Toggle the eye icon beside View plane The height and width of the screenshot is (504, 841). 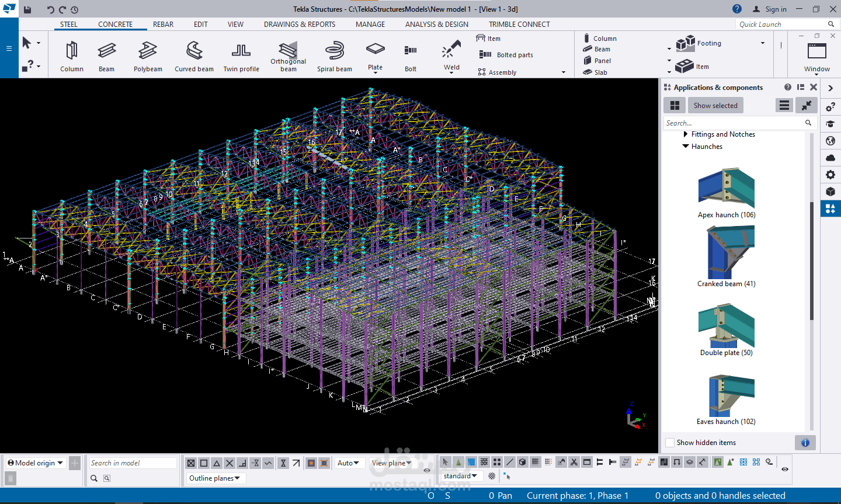pyautogui.click(x=427, y=470)
